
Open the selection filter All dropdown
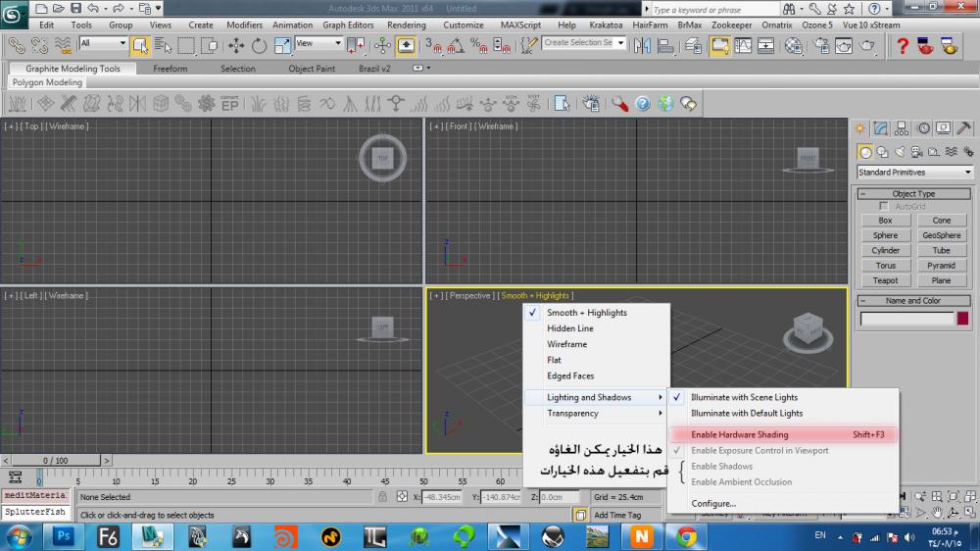pos(103,43)
